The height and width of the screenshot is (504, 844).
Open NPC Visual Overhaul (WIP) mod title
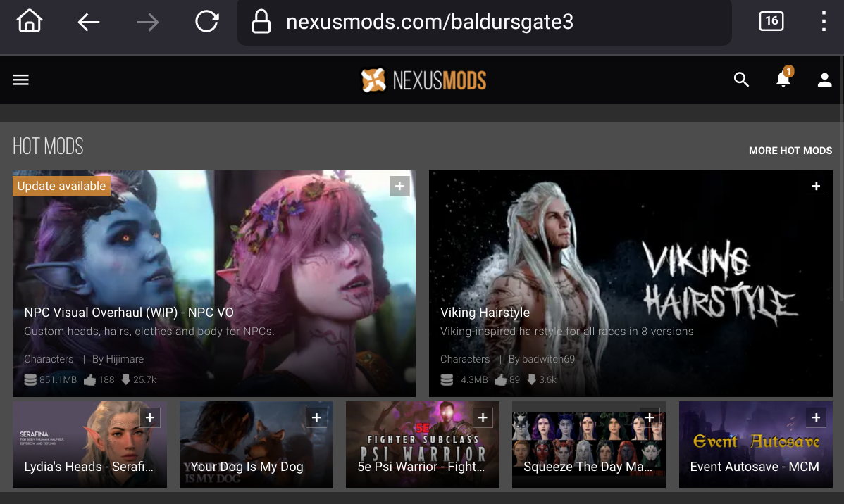(x=129, y=313)
